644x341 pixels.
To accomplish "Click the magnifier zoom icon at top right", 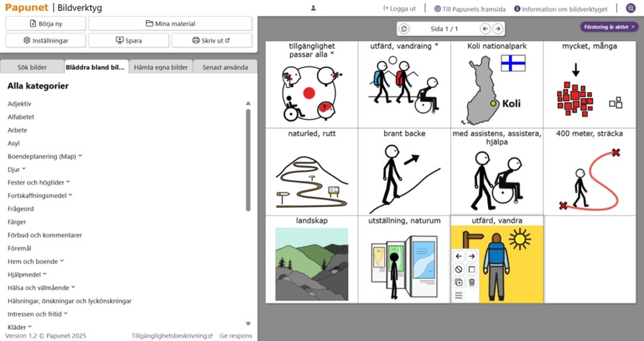I will click(x=630, y=9).
